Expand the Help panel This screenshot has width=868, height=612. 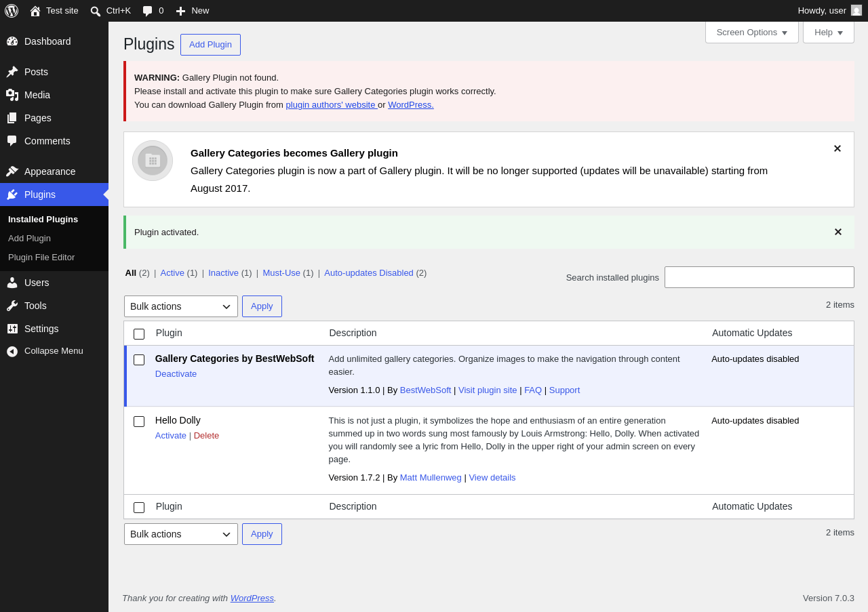tap(829, 32)
